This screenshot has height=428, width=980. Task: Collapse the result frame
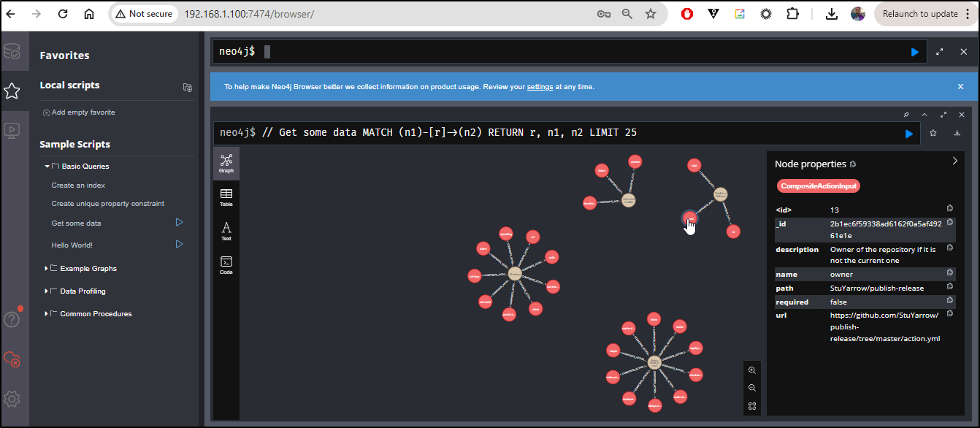[x=925, y=115]
